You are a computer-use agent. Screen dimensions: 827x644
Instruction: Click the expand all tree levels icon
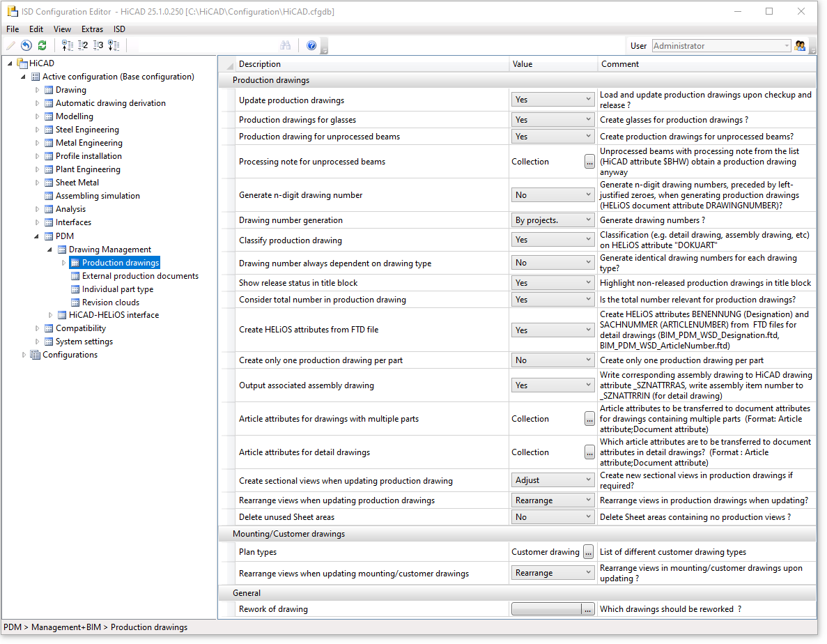pyautogui.click(x=114, y=45)
